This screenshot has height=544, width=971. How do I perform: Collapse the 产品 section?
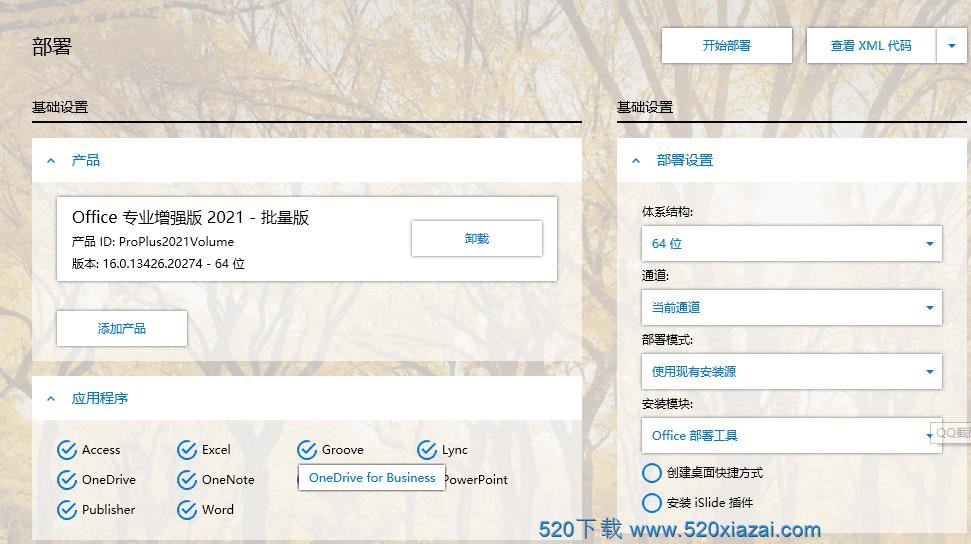[51, 160]
